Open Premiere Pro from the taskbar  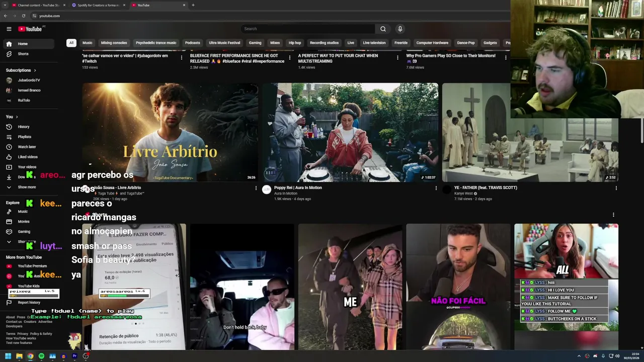(74, 356)
